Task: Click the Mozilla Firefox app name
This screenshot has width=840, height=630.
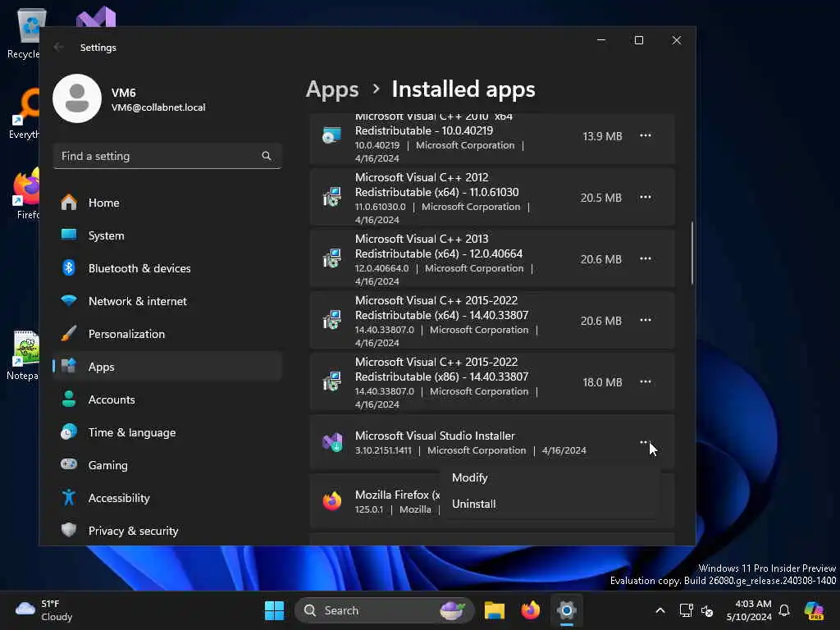Action: [398, 495]
